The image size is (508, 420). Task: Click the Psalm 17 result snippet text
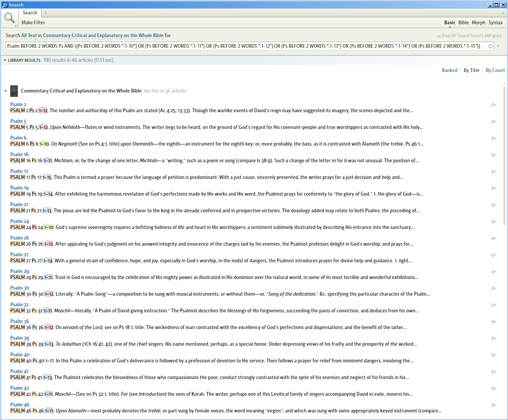207,177
